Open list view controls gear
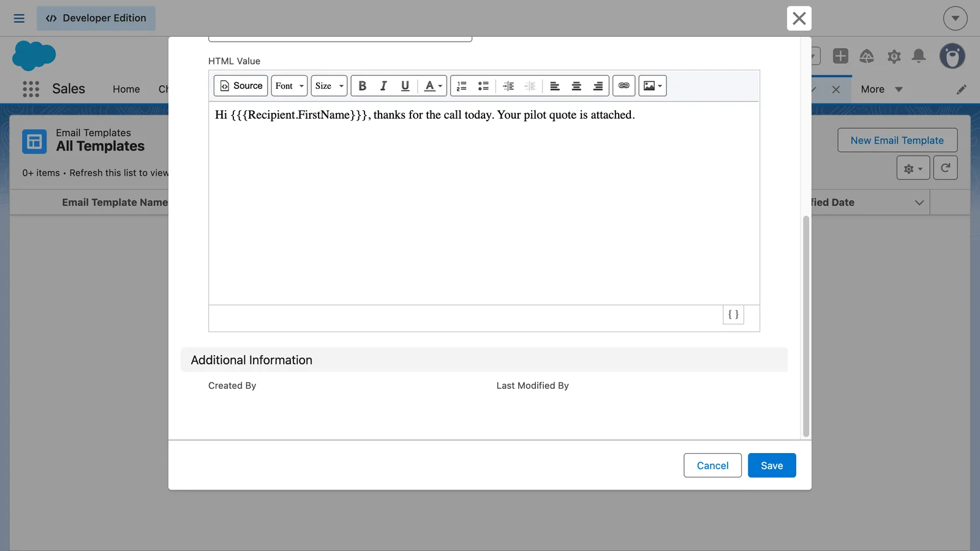This screenshot has height=551, width=980. (x=913, y=168)
